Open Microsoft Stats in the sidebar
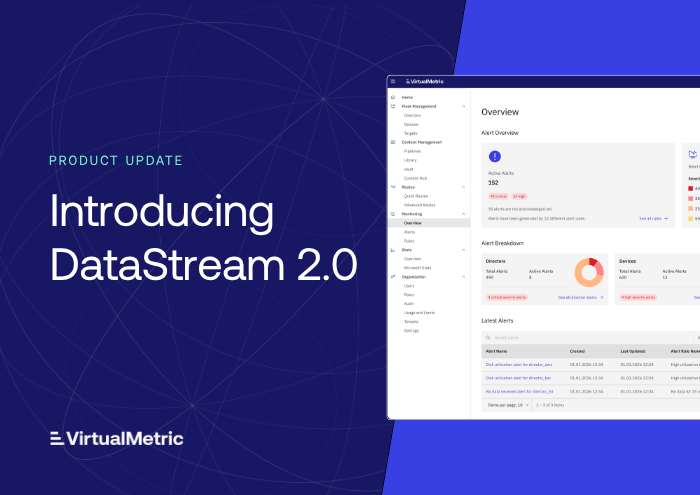700x495 pixels. click(417, 268)
